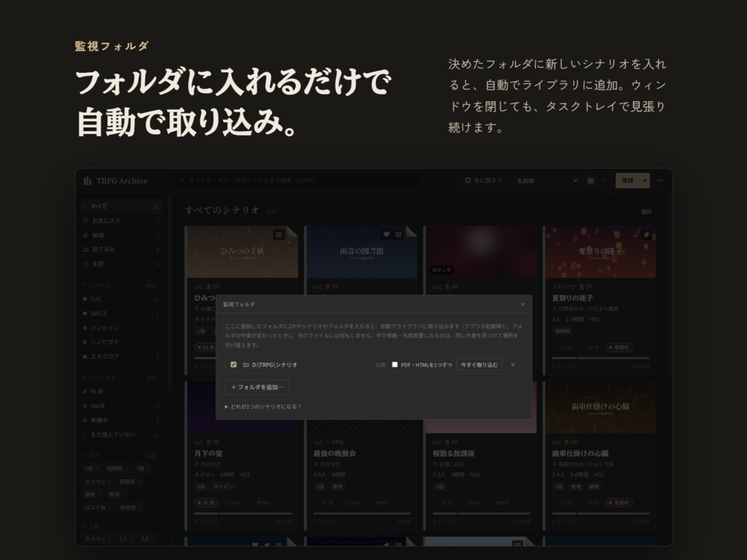
Task: Click the 推理 tag on 最後の晩餐会 card
Action: [x=337, y=486]
